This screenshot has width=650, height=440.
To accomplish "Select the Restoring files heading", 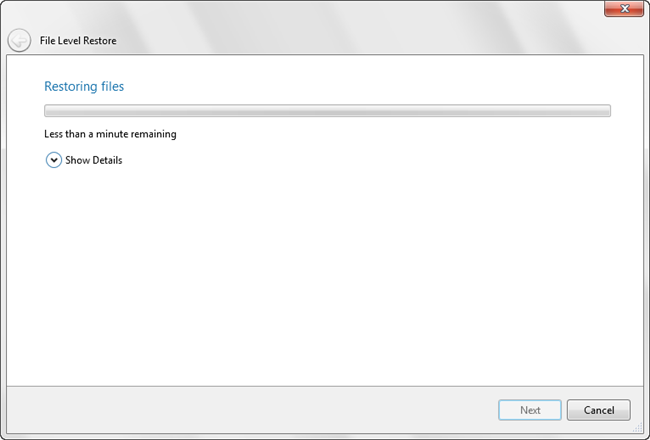I will (84, 87).
